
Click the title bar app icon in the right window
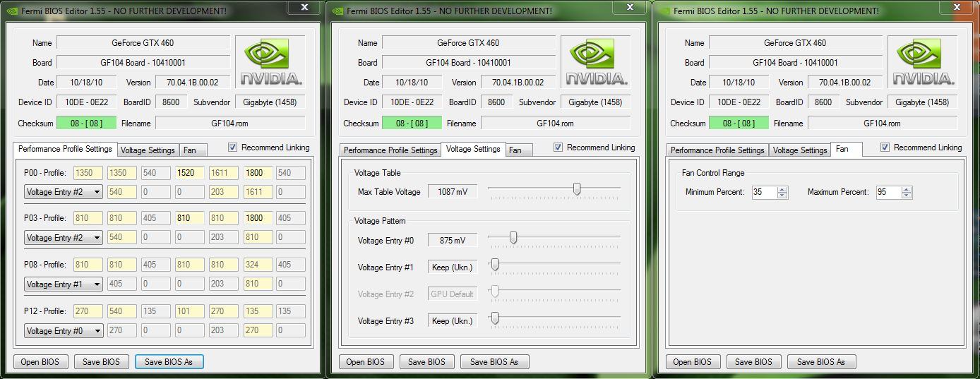(x=663, y=11)
